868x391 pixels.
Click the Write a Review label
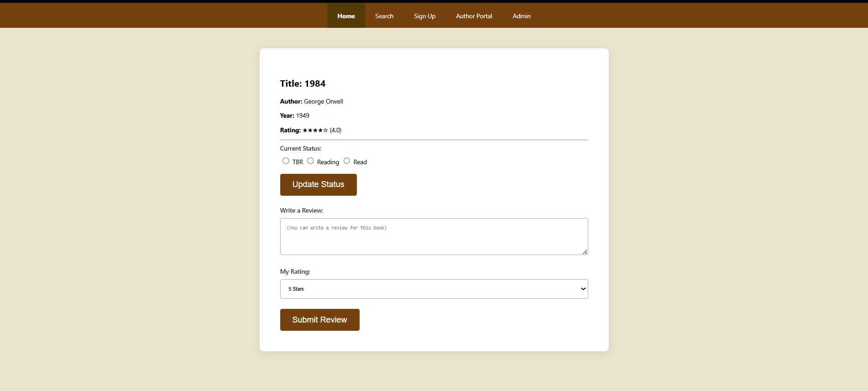pos(301,211)
